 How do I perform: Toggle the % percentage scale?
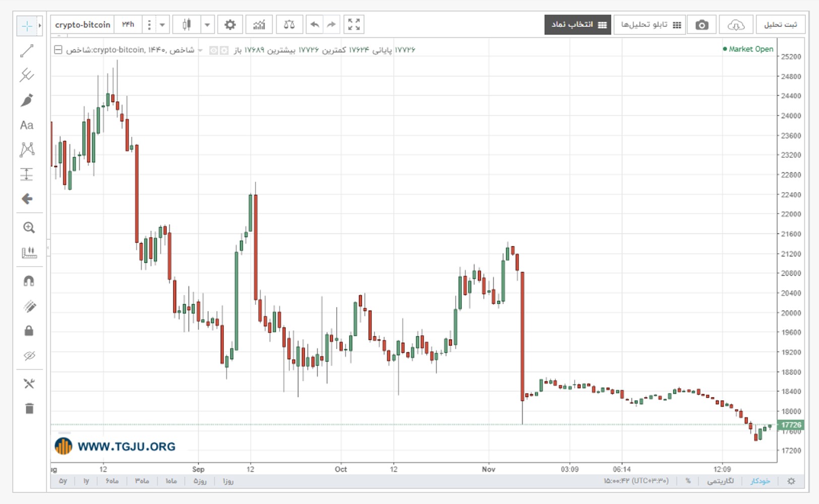pos(688,481)
